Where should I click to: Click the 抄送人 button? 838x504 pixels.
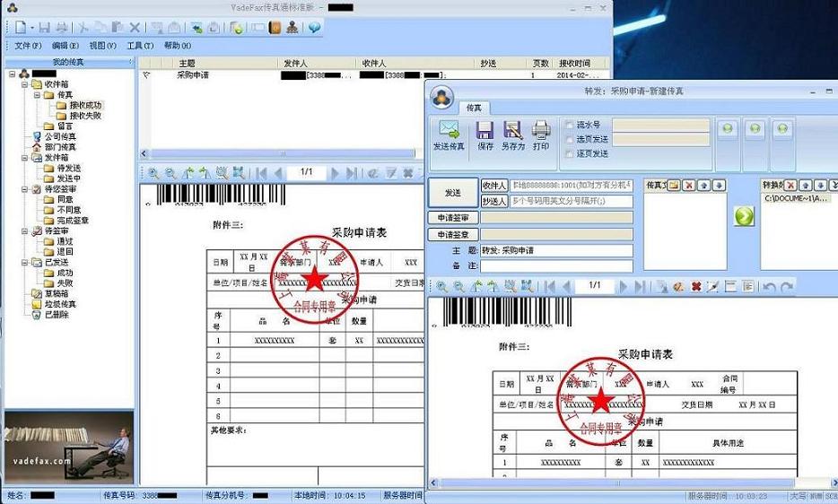(x=493, y=201)
